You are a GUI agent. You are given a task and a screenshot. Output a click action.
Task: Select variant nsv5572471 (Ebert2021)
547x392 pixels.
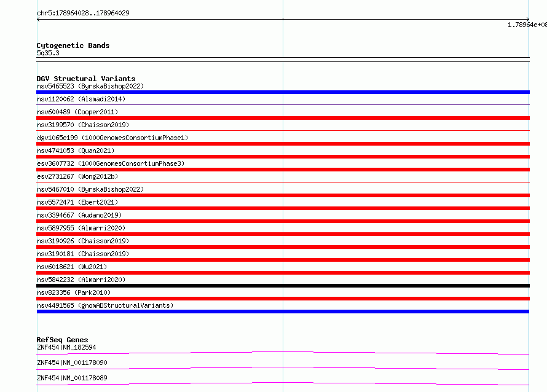[x=77, y=202]
